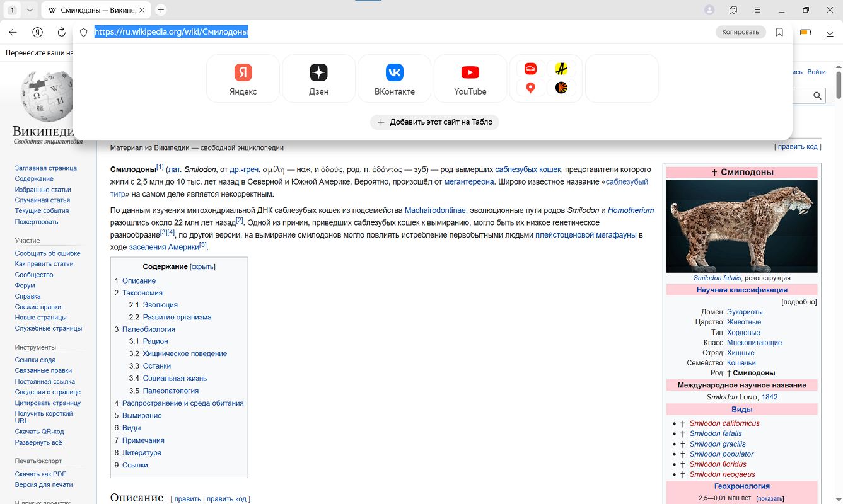The image size is (843, 504).
Task: Open the YouTube shortcut tile
Action: [470, 79]
